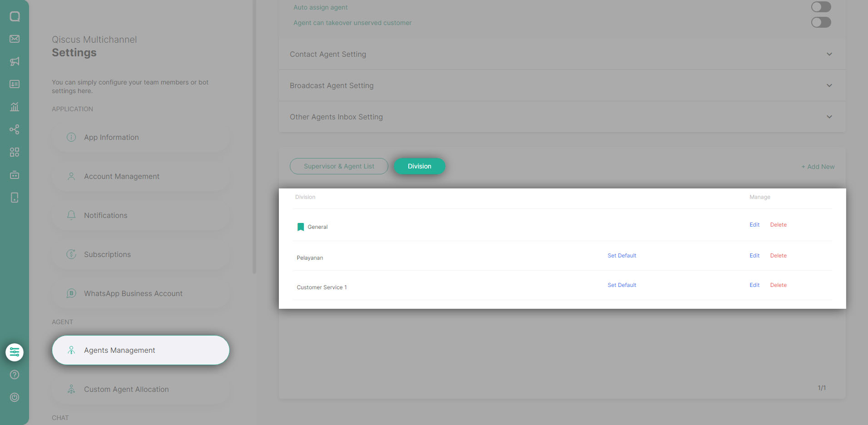Screen dimensions: 868x425
Task: Click the mobile app icon in sidebar
Action: pyautogui.click(x=15, y=198)
